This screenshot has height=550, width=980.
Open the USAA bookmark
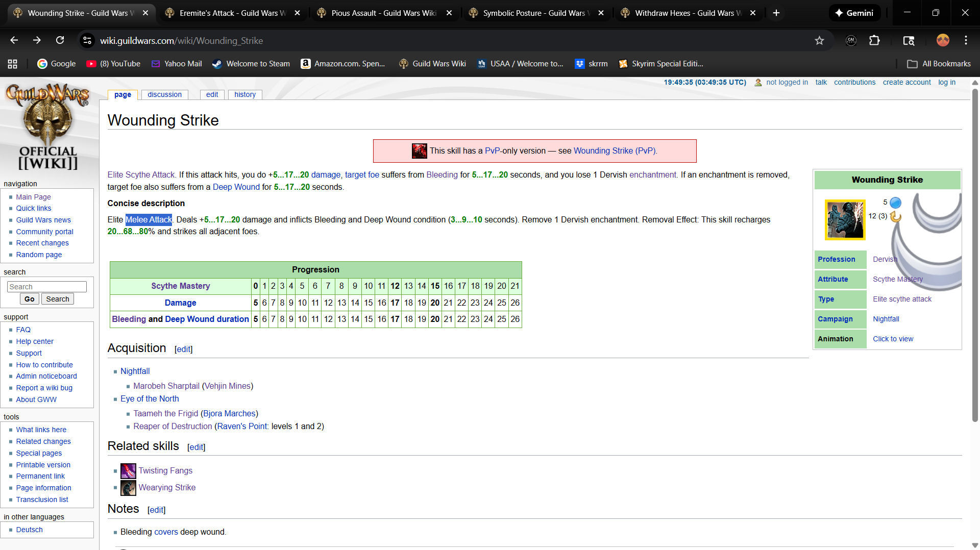[520, 64]
